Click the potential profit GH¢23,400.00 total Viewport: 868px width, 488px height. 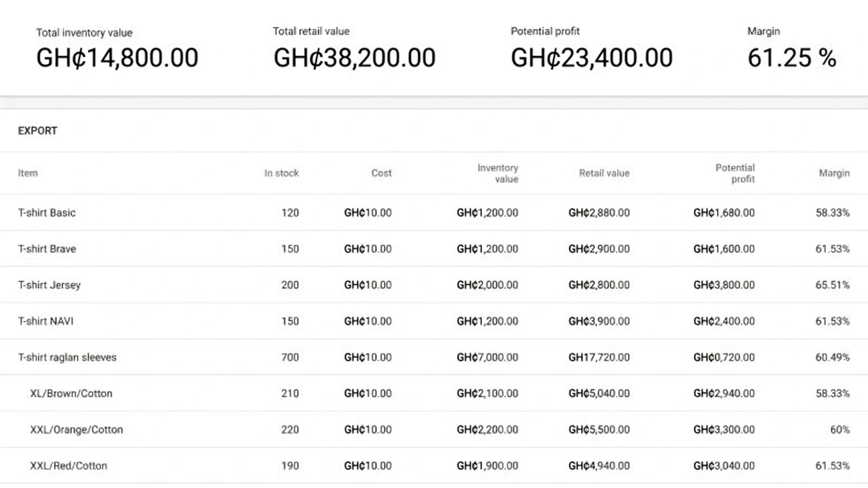pos(592,58)
